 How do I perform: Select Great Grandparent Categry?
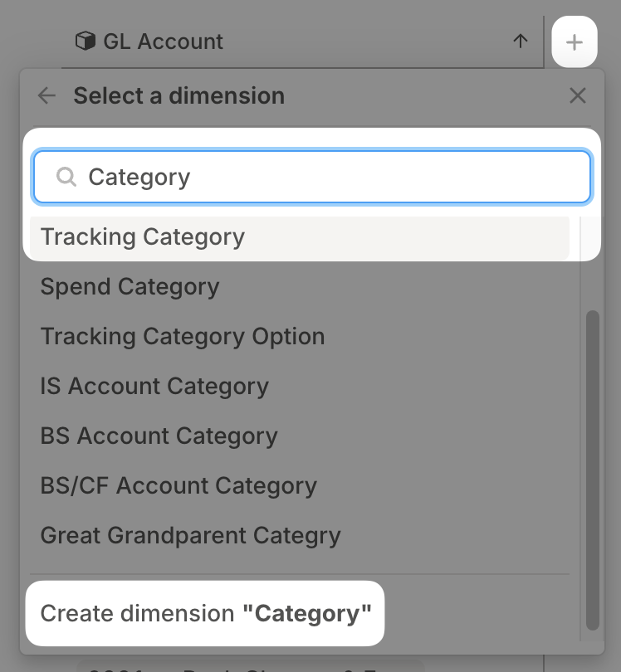click(x=190, y=535)
